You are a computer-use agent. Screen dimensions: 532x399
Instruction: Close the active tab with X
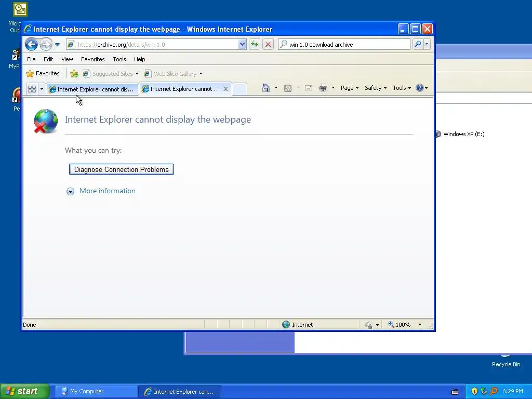tap(225, 89)
